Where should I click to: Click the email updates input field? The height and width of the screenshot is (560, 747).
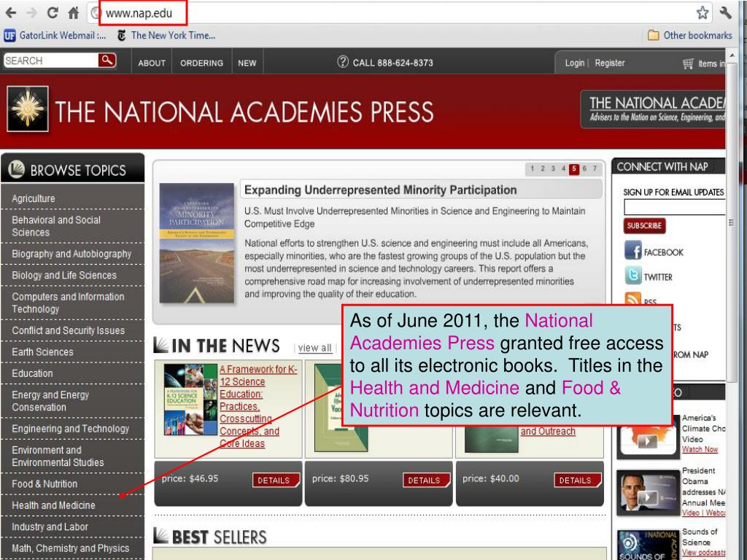(675, 207)
